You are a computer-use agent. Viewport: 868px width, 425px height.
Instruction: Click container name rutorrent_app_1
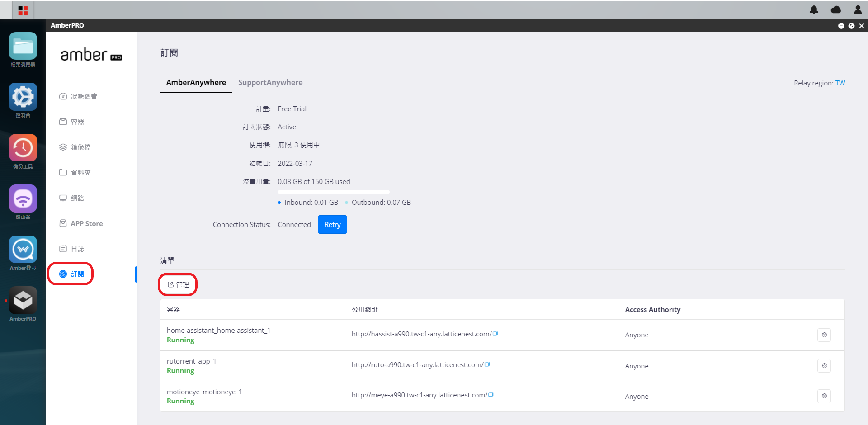(192, 361)
